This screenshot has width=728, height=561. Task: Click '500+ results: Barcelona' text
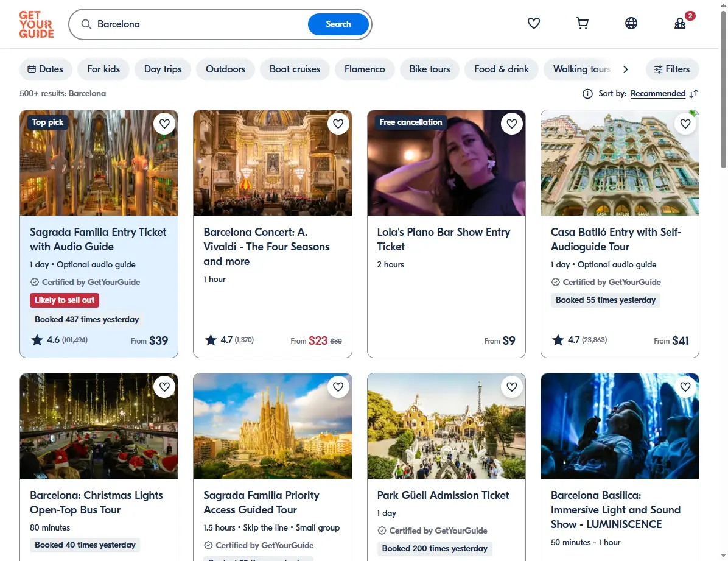coord(63,93)
